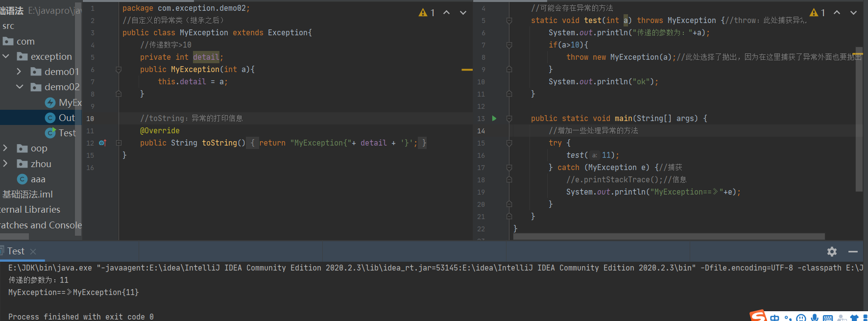The image size is (868, 321).
Task: Click the Sogou microphone voice input icon
Action: click(815, 318)
